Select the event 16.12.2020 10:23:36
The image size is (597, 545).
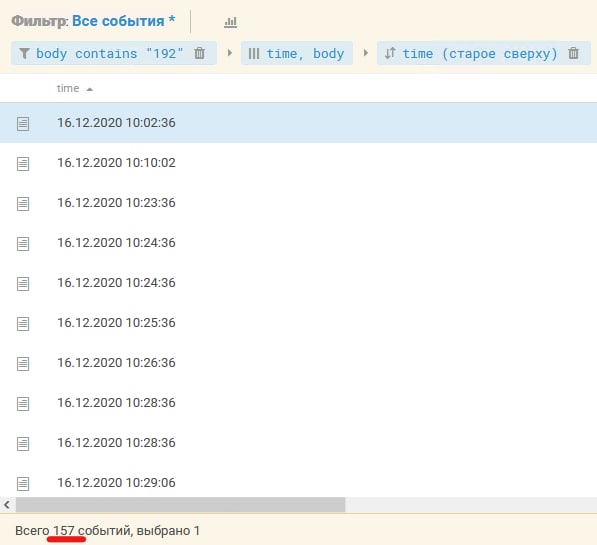point(298,203)
